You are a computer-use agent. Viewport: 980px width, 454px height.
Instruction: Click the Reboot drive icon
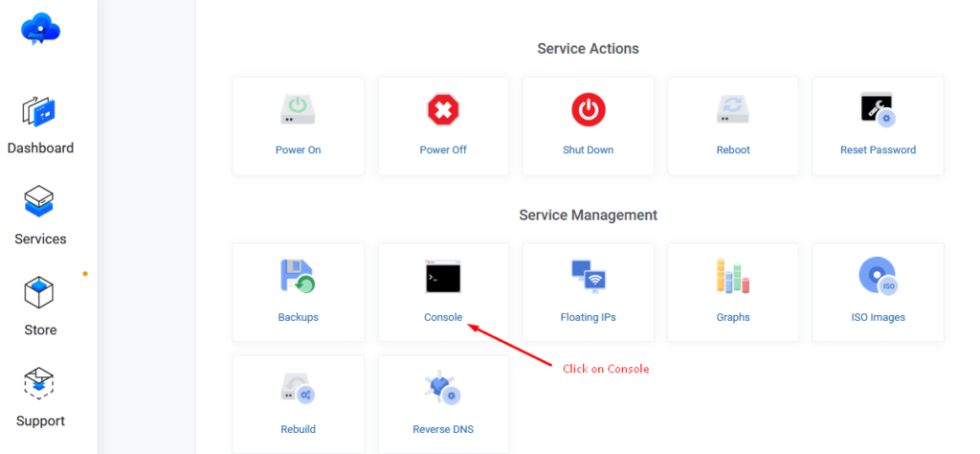(733, 110)
